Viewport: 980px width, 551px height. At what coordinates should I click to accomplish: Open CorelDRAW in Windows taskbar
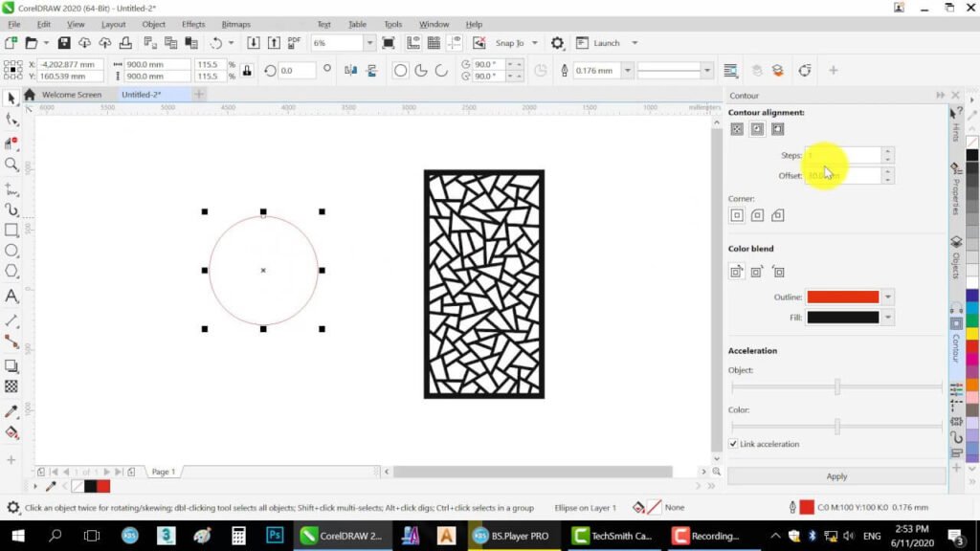pyautogui.click(x=342, y=536)
